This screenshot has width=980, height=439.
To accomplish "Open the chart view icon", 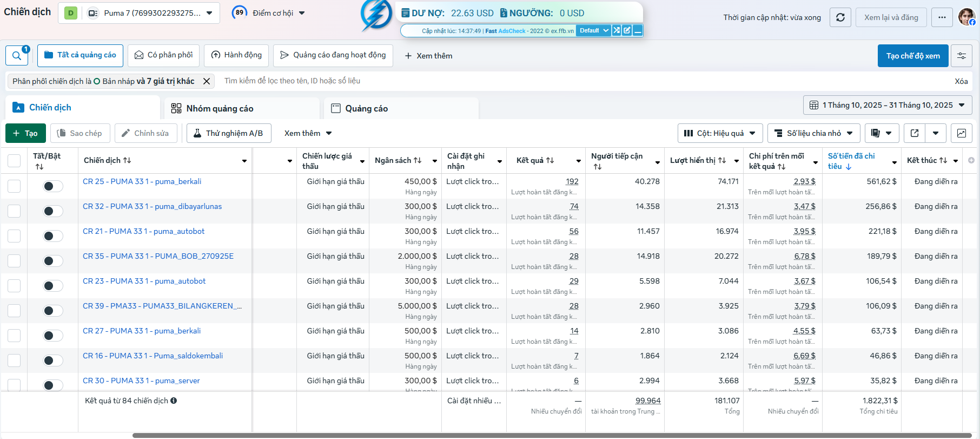I will [x=962, y=133].
